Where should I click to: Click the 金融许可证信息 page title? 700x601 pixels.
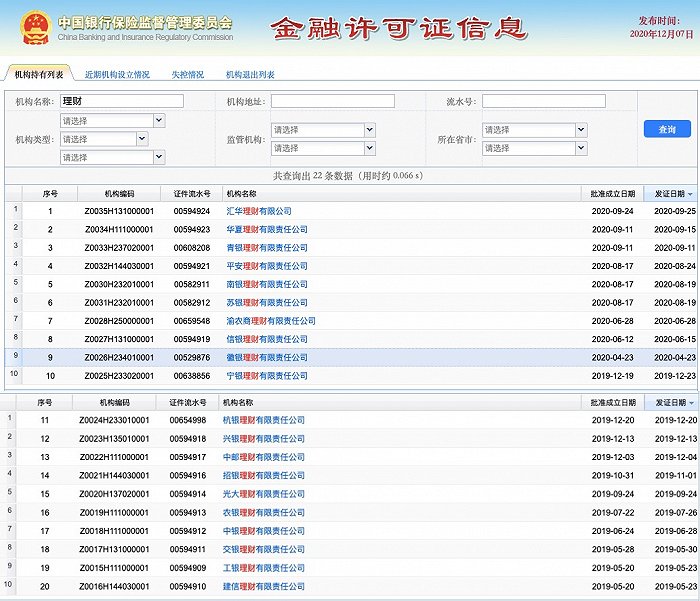399,28
